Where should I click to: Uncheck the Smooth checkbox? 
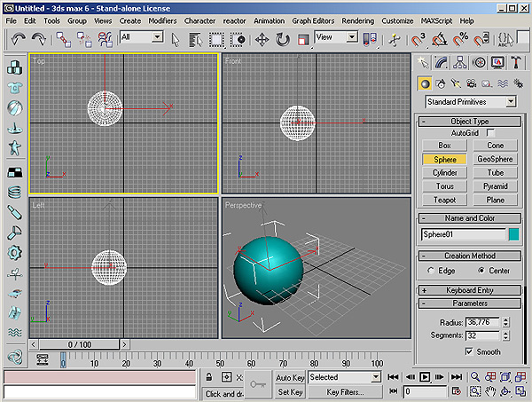click(x=469, y=351)
